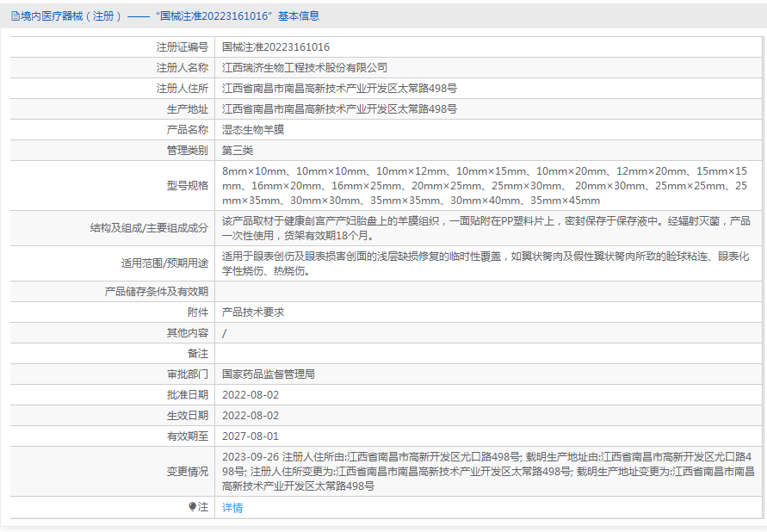
Task: Click the 2022-08-02 value in 生效日期 row
Action: 251,416
